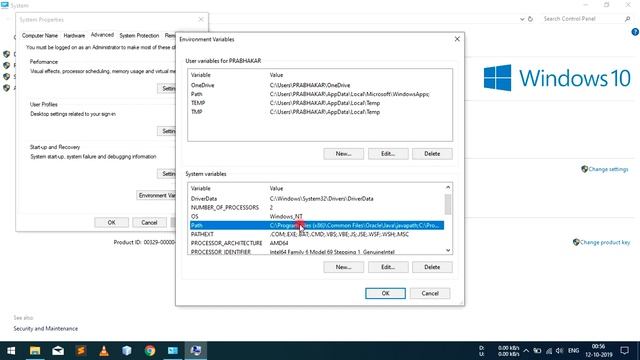
Task: Refresh the Control Panel address bar
Action: click(530, 19)
